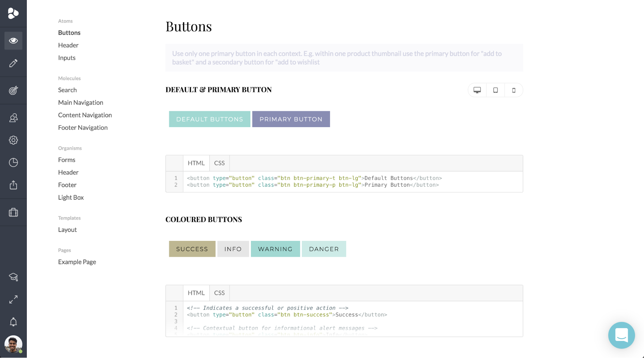Click the Example Page link in sidebar
644x358 pixels.
(x=77, y=262)
